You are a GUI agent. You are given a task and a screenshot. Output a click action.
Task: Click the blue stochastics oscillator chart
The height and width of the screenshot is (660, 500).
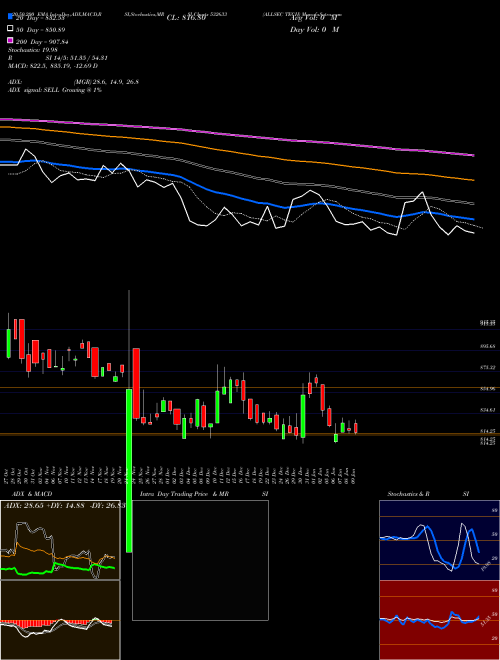point(439,540)
